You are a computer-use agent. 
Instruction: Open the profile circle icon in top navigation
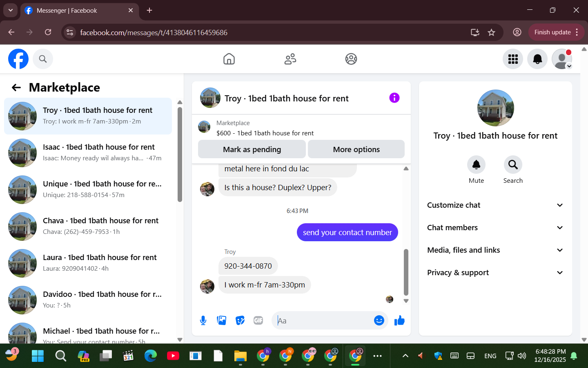point(351,59)
